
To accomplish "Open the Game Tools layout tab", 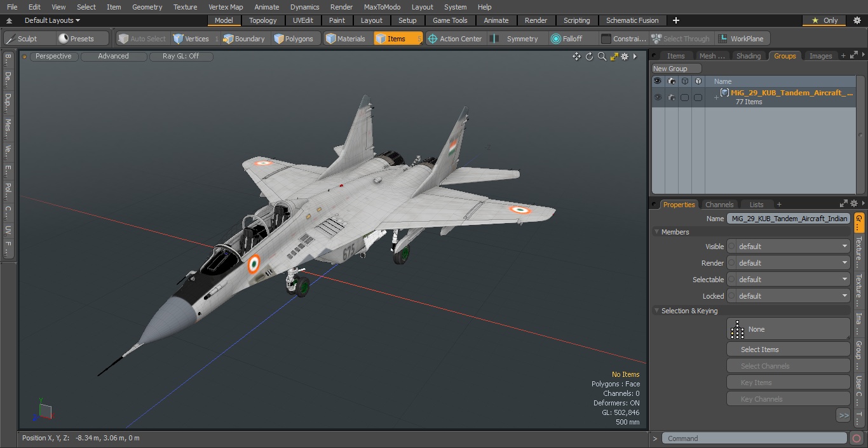I will click(450, 20).
